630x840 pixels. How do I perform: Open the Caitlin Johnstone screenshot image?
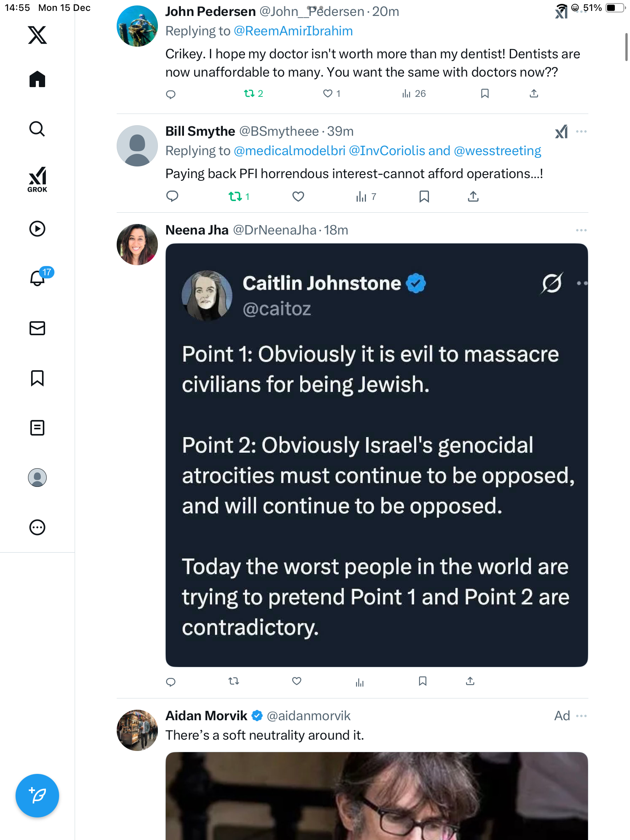[376, 455]
